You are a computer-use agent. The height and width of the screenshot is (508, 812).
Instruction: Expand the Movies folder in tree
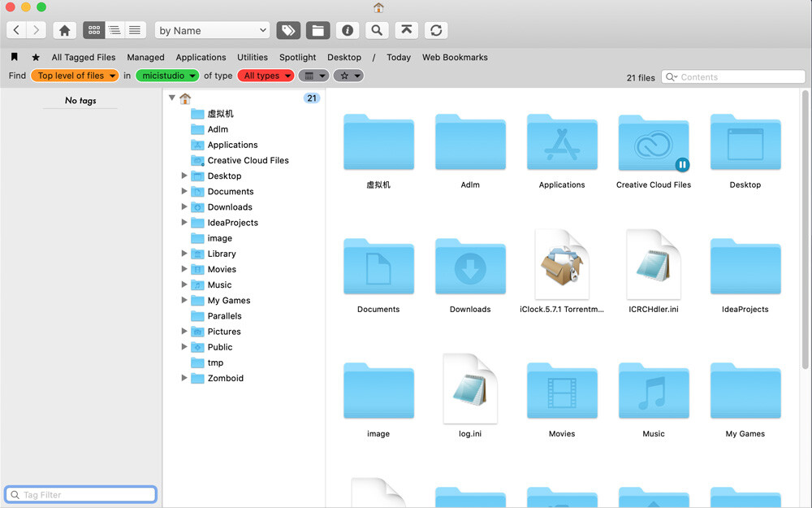(x=184, y=269)
